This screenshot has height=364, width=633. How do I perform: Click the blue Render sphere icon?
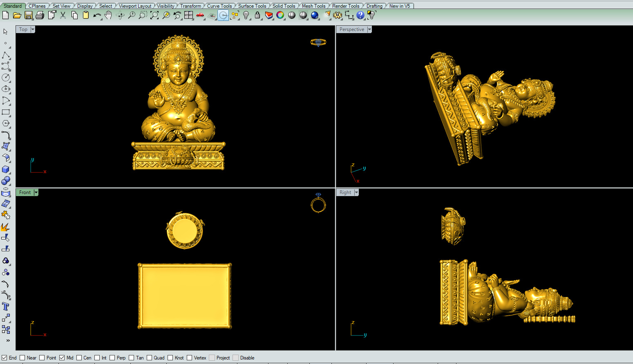314,15
